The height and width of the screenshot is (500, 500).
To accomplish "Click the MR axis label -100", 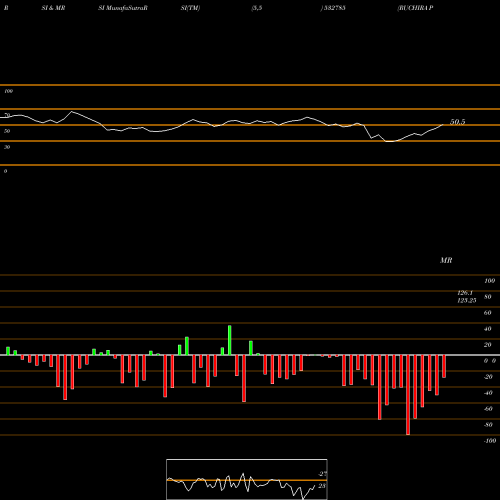I will [x=490, y=441].
